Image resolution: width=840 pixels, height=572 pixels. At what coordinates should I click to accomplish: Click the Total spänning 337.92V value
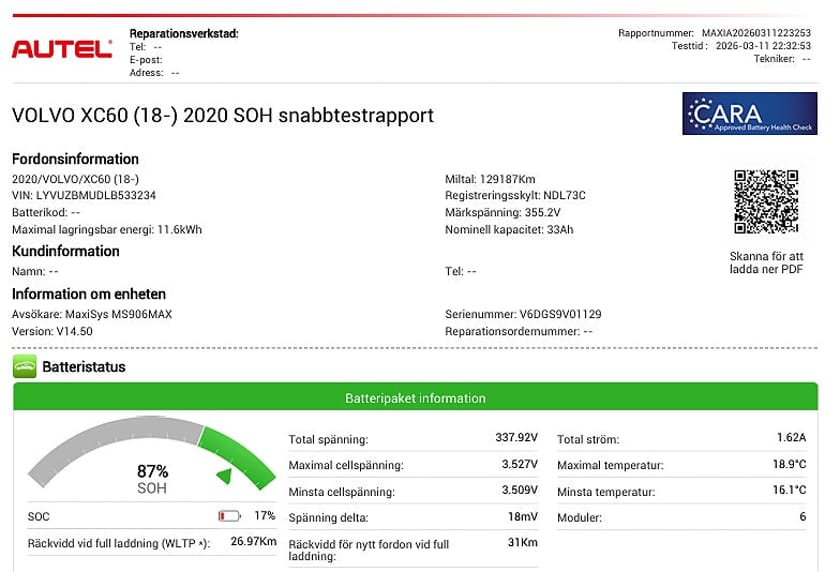(516, 438)
